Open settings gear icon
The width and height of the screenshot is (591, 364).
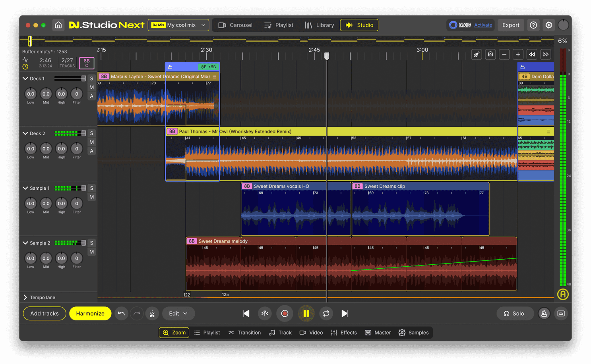(548, 25)
